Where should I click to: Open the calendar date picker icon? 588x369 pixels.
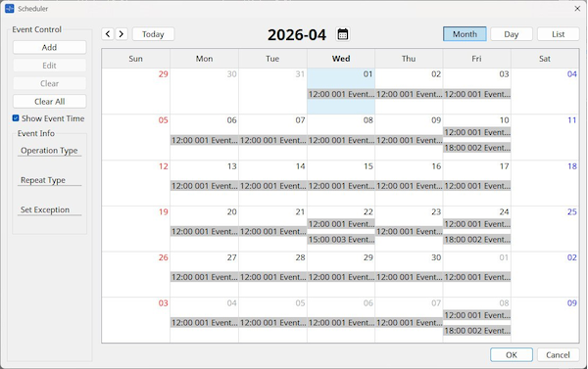point(343,34)
